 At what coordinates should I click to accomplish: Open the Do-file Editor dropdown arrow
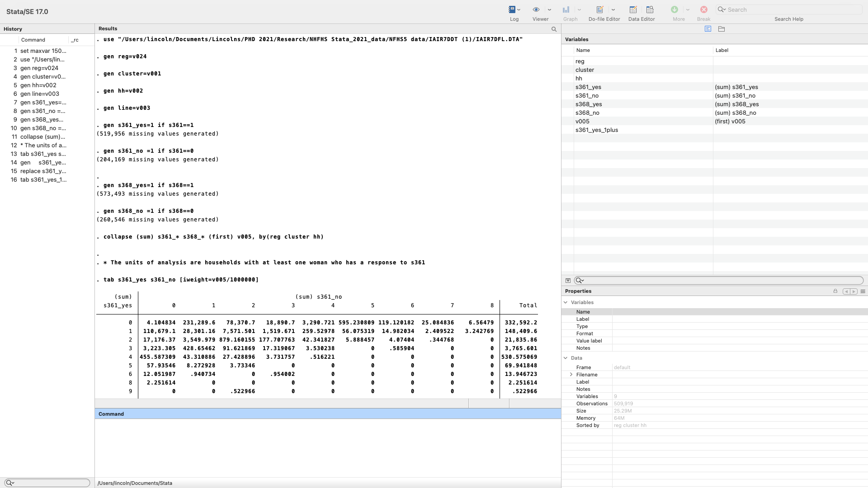613,9
